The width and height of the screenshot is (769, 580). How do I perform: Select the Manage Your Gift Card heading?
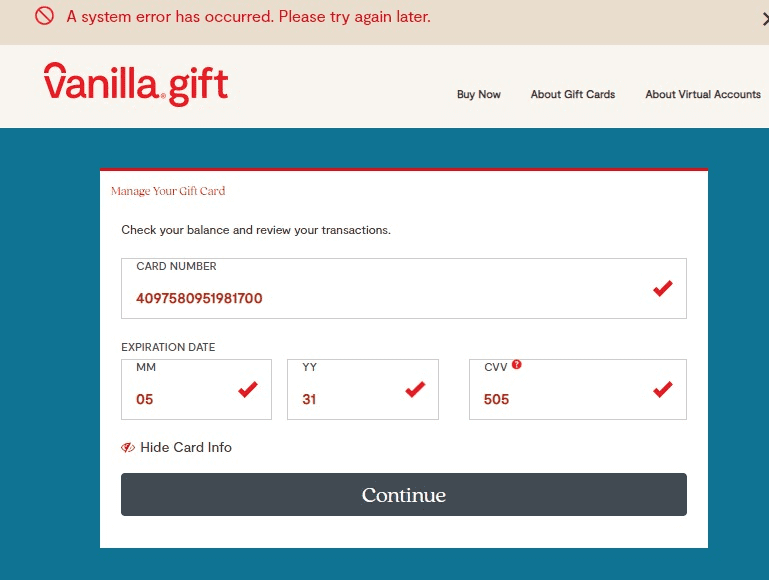(x=168, y=191)
